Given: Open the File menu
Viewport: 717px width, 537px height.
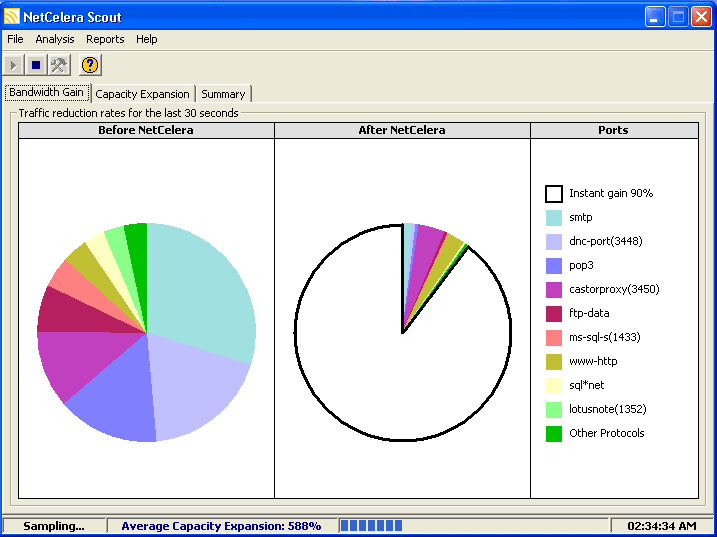Looking at the screenshot, I should tap(15, 39).
